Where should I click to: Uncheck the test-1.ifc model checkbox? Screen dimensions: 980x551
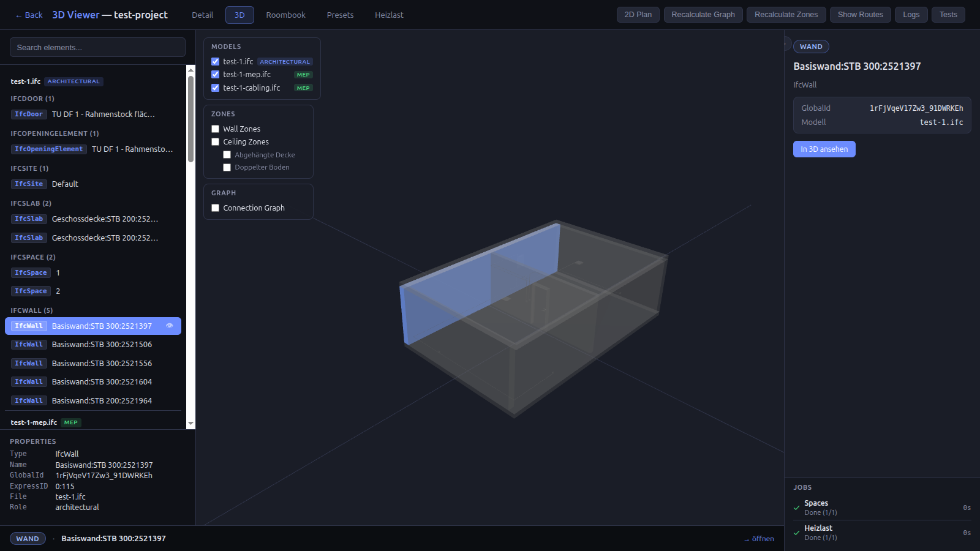(215, 61)
